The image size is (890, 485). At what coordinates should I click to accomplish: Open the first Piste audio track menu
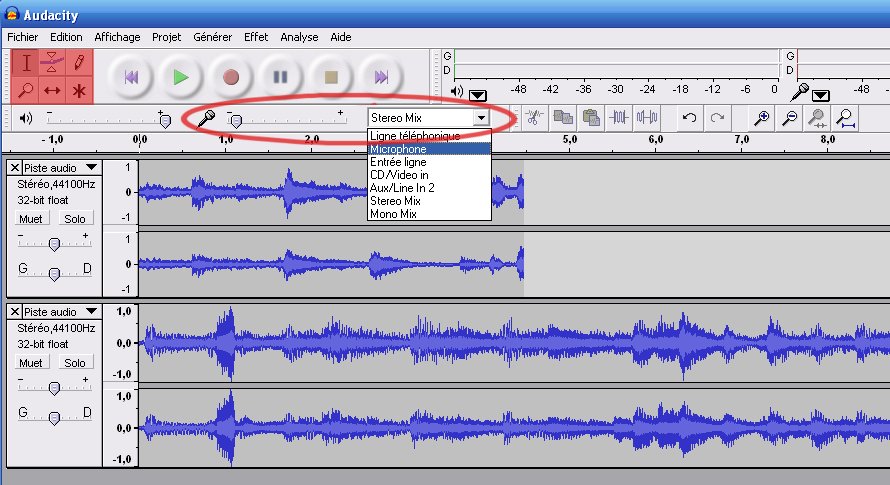coord(61,168)
